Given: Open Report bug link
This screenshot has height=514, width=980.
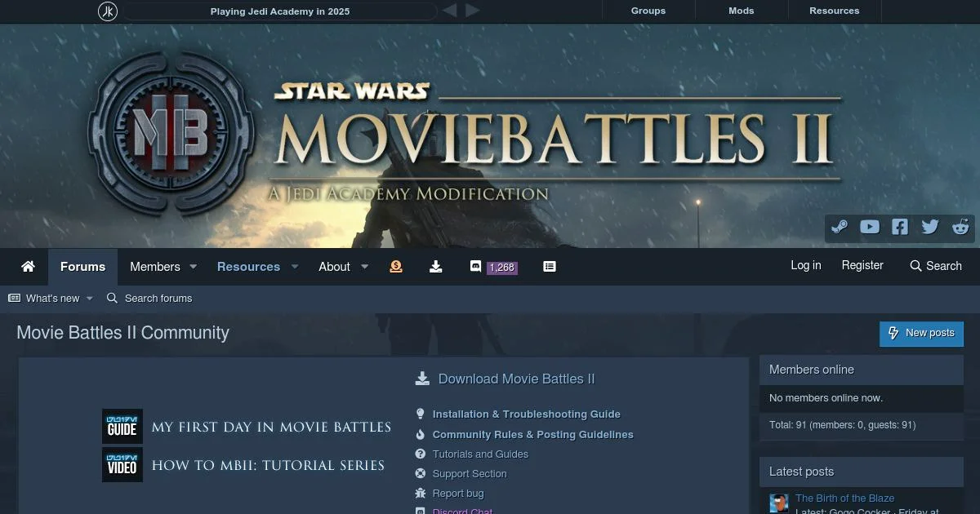Looking at the screenshot, I should [x=458, y=494].
